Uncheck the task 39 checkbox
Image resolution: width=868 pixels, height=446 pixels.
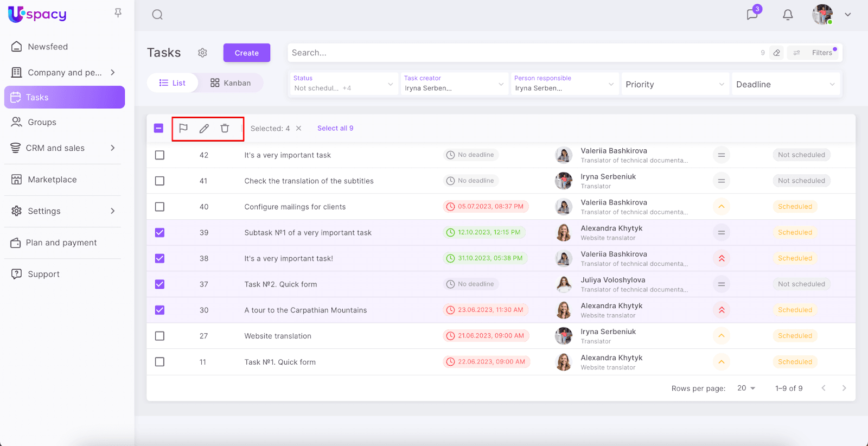coord(159,233)
